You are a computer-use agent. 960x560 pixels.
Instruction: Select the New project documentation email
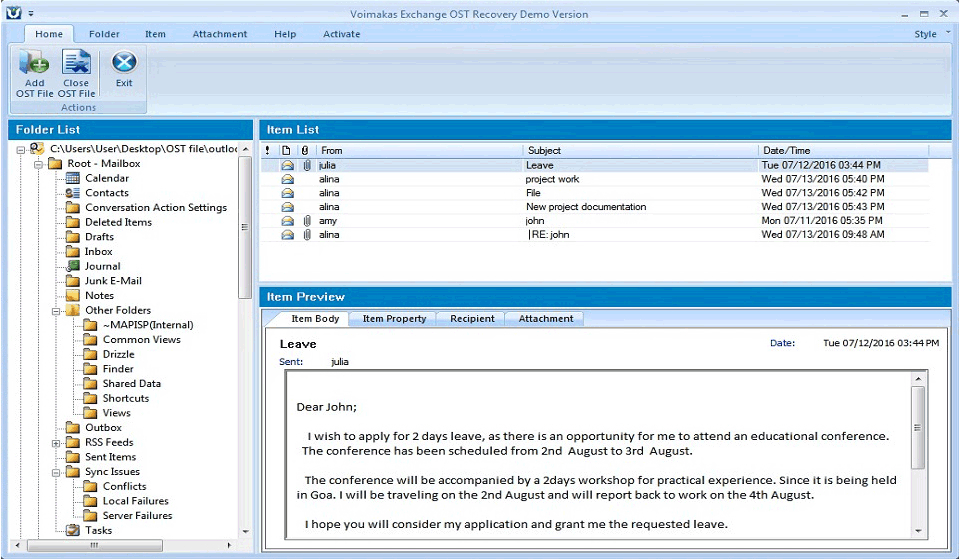click(595, 207)
